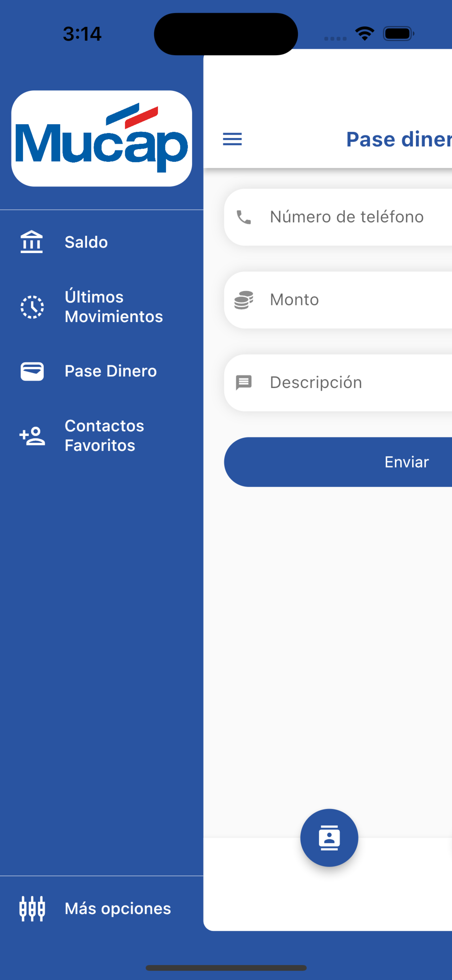Viewport: 452px width, 980px height.
Task: Tap the Pase dinero page title
Action: coord(399,139)
